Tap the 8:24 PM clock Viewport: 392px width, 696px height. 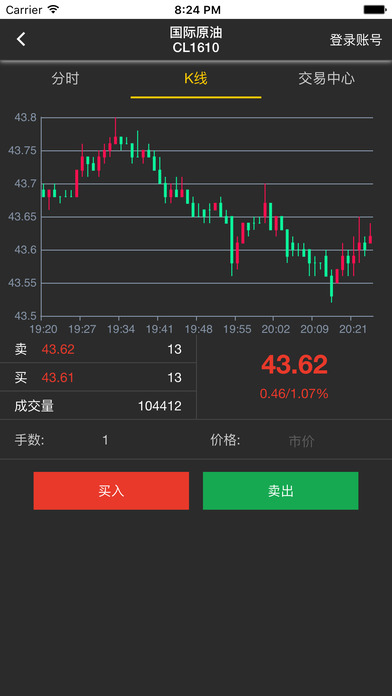[x=198, y=10]
